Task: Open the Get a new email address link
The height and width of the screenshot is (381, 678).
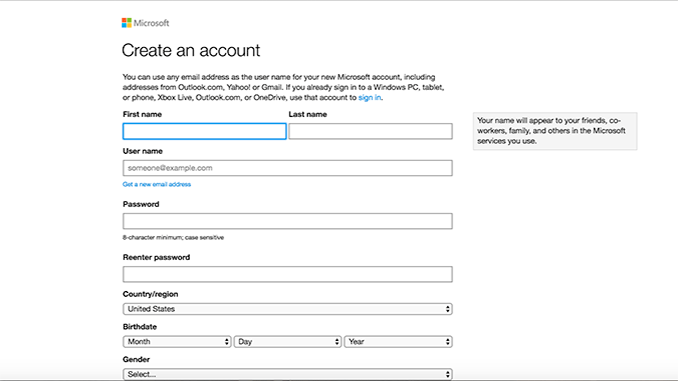Action: [x=157, y=184]
